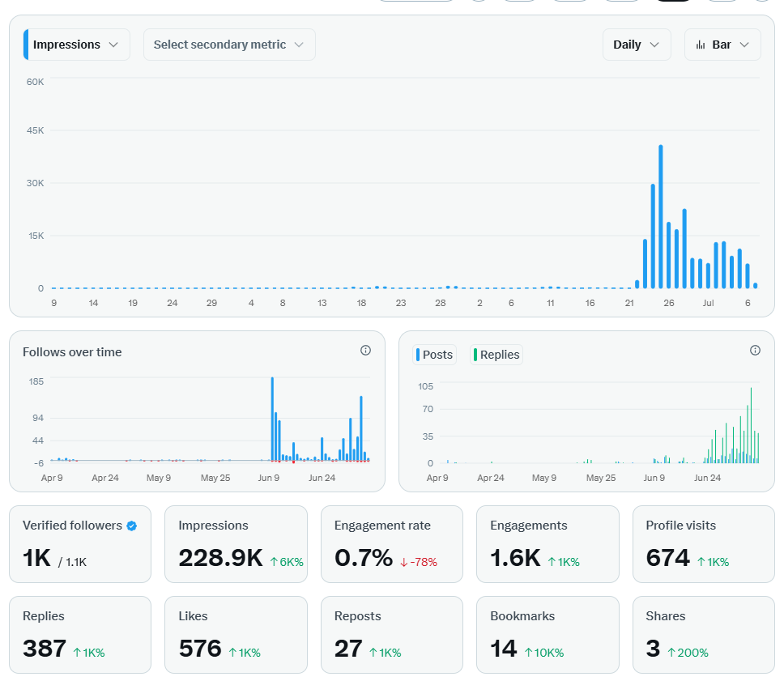Select the Replies 387 card
The image size is (784, 681).
point(80,635)
